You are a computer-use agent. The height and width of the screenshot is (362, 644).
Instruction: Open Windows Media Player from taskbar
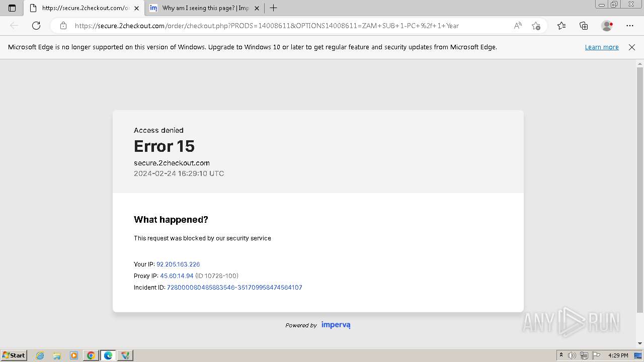point(74,355)
